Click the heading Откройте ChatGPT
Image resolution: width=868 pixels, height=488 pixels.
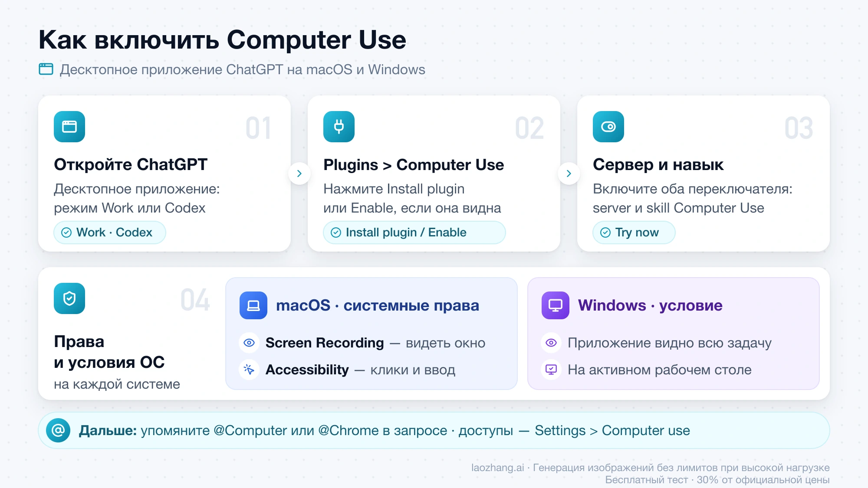(131, 165)
